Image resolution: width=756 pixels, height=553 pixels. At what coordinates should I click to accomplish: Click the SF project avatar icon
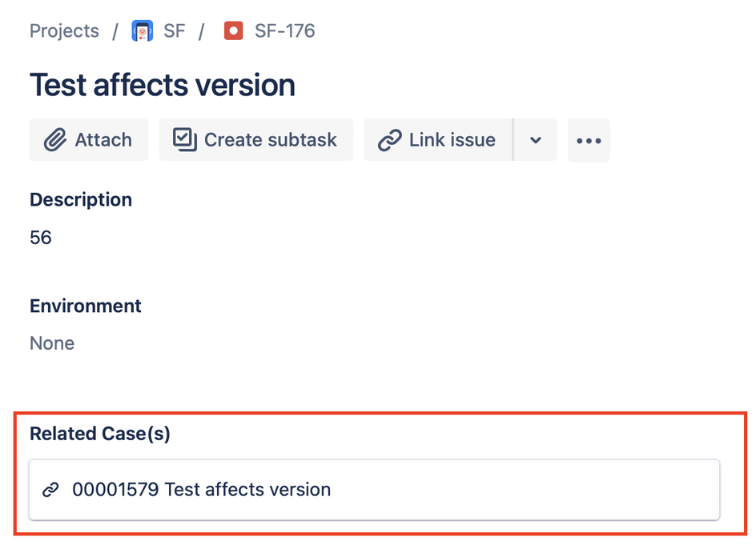(142, 31)
